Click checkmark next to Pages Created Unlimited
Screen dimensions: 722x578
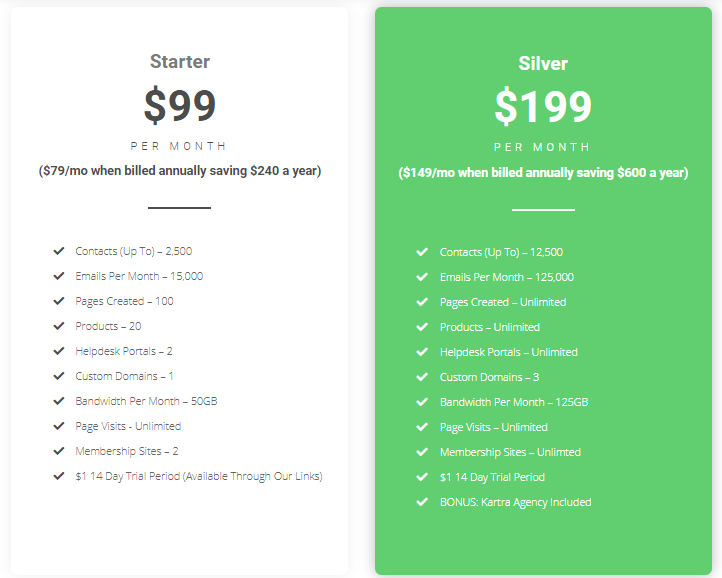coord(422,302)
